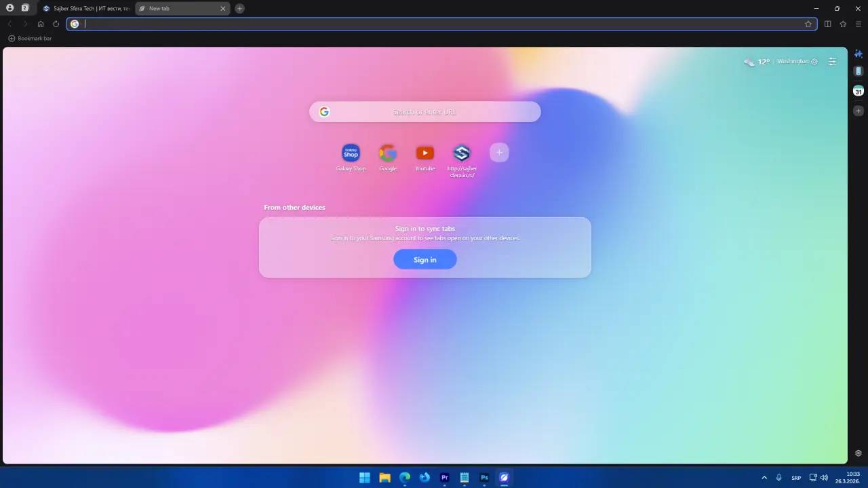868x488 pixels.
Task: Click the Search or enter URL box
Action: 425,112
